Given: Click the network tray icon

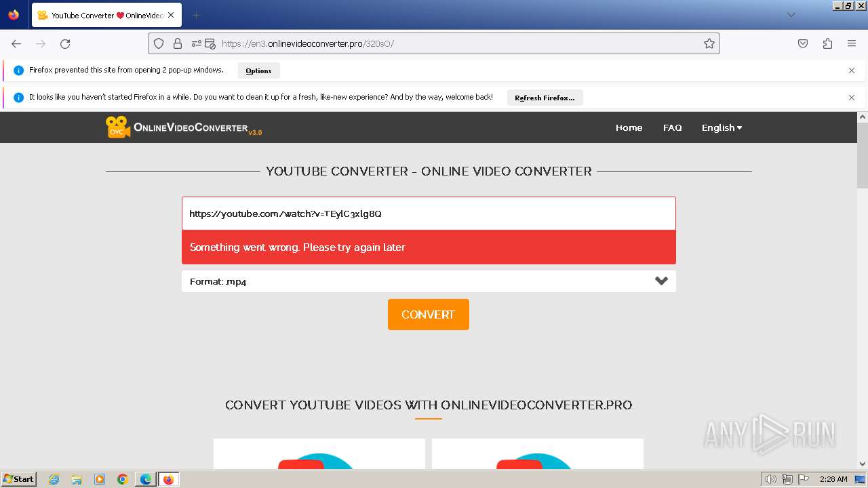Looking at the screenshot, I should pos(787,479).
